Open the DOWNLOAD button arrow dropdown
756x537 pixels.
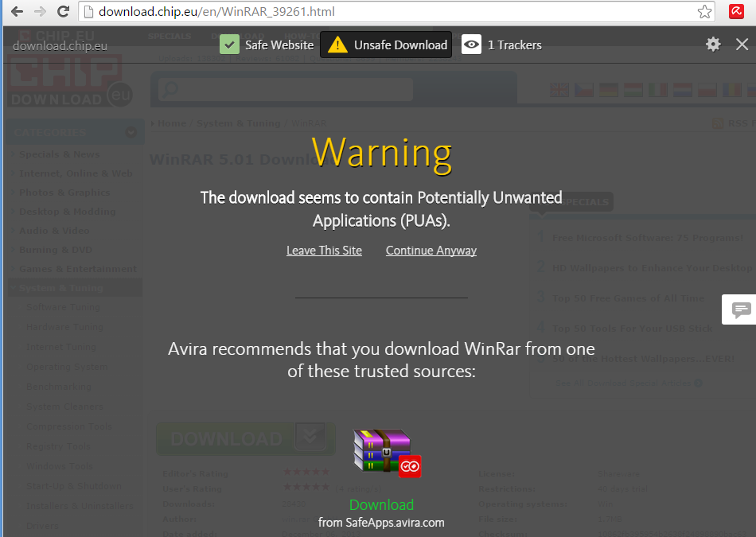310,438
